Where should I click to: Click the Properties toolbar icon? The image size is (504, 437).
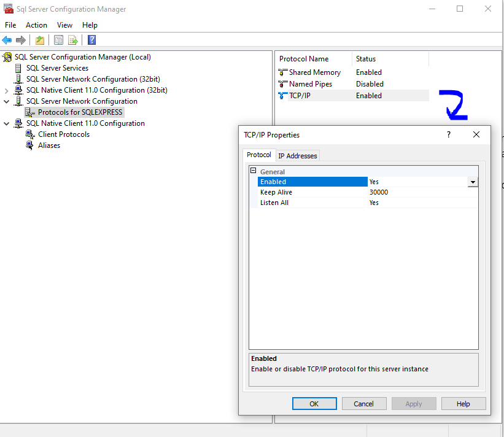(x=58, y=41)
